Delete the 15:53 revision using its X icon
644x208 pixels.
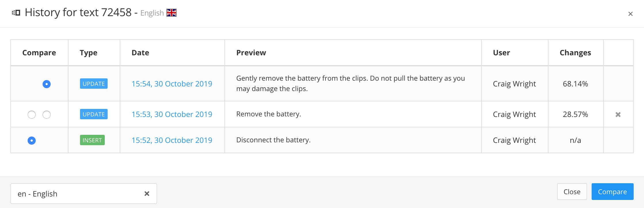tap(618, 114)
